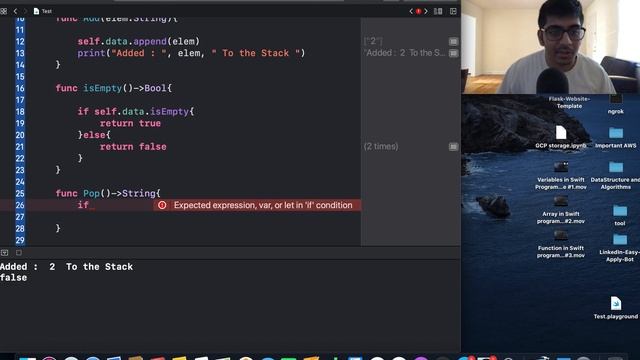The width and height of the screenshot is (640, 360).
Task: Click 'func Pop()->String{' declaration
Action: tap(108, 193)
